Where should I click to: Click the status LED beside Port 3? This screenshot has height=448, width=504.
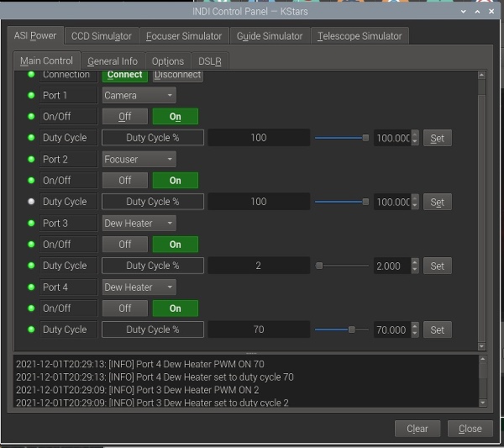(32, 224)
